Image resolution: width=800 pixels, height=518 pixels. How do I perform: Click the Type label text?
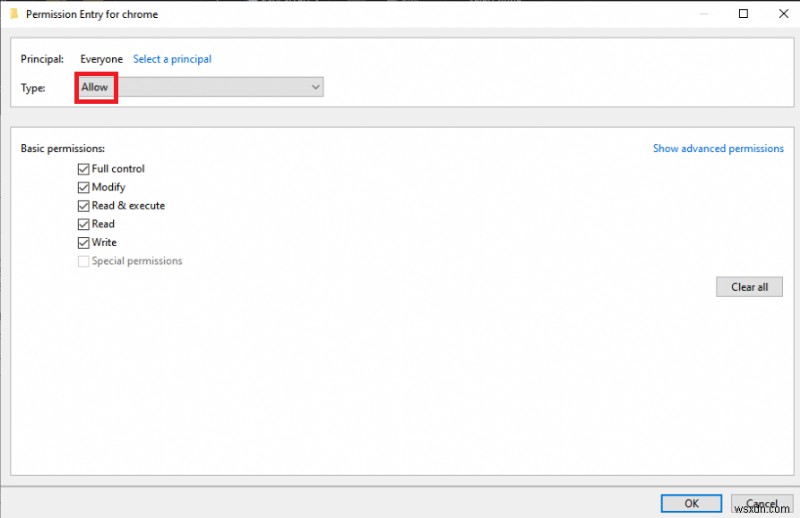[x=33, y=88]
